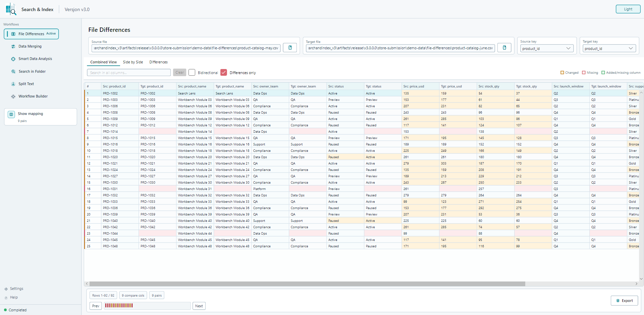Browse for source file with the file icon
Image resolution: width=644 pixels, height=315 pixels.
coord(290,48)
